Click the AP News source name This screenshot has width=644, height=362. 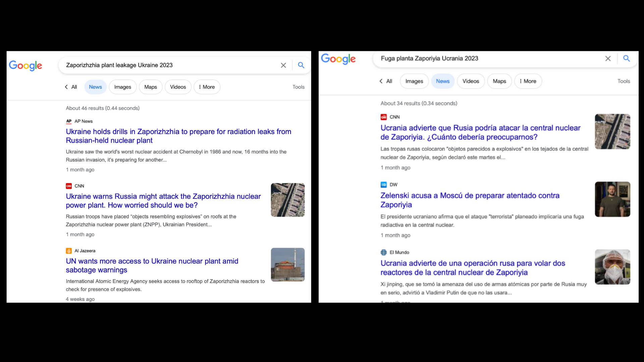84,121
